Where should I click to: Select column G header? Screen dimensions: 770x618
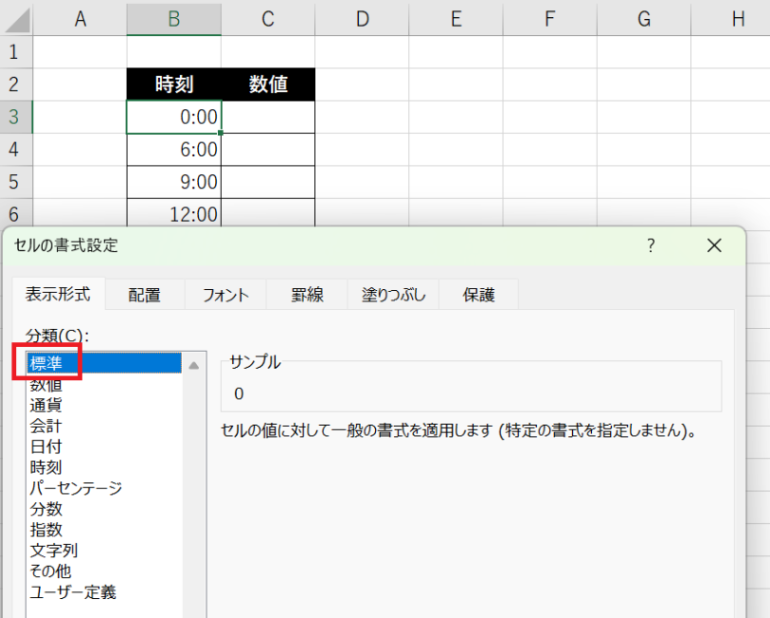(644, 19)
